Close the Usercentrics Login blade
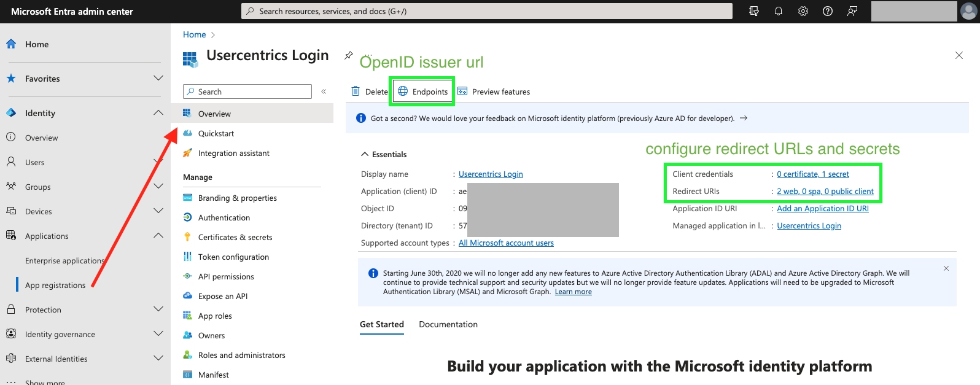 [959, 55]
